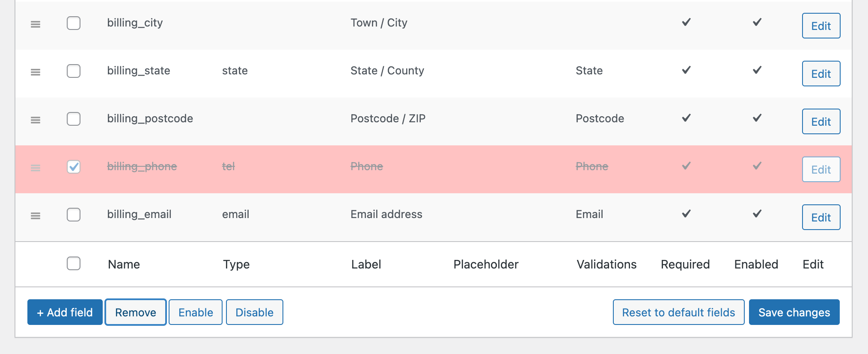Reset to default fields
The width and height of the screenshot is (868, 354).
678,312
